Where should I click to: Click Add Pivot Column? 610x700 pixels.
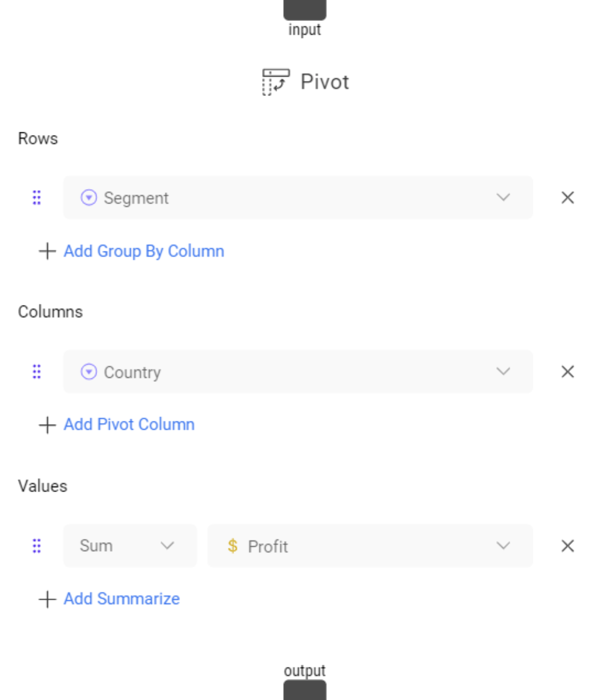coord(128,424)
